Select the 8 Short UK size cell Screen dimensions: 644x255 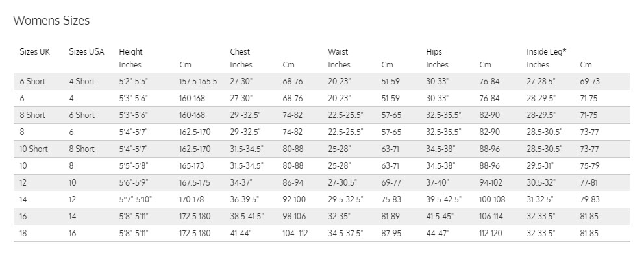[x=32, y=115]
